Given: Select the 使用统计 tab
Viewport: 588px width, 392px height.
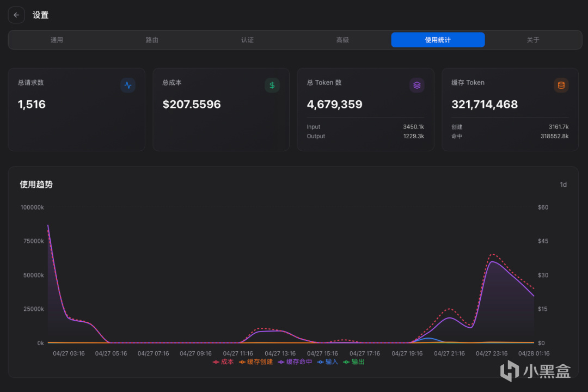Looking at the screenshot, I should (438, 40).
